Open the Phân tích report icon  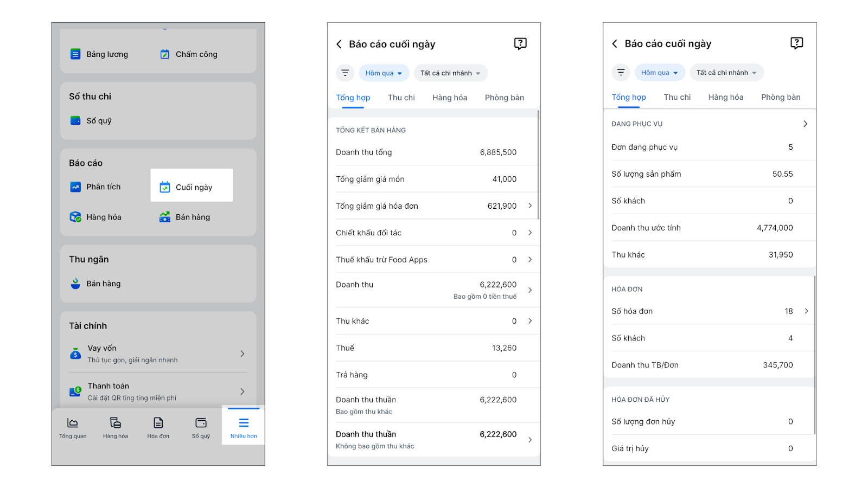(75, 187)
